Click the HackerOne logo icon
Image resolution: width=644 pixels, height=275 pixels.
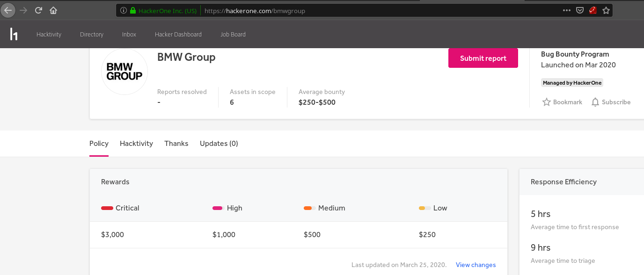[14, 34]
